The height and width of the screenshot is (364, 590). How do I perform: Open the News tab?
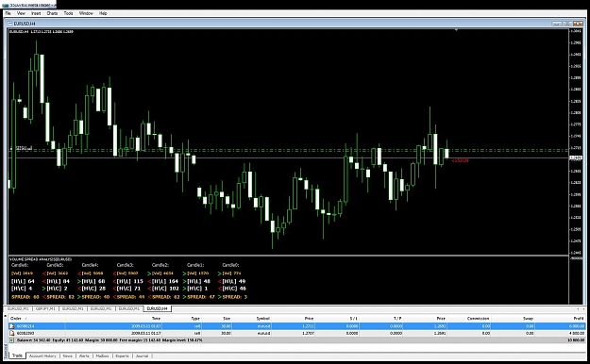[68, 356]
